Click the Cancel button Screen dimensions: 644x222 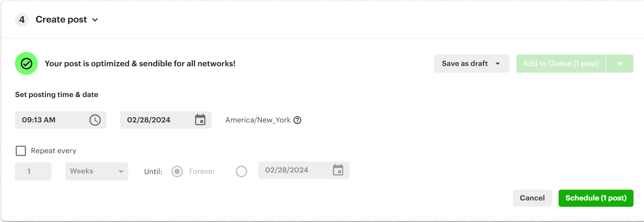(x=532, y=198)
